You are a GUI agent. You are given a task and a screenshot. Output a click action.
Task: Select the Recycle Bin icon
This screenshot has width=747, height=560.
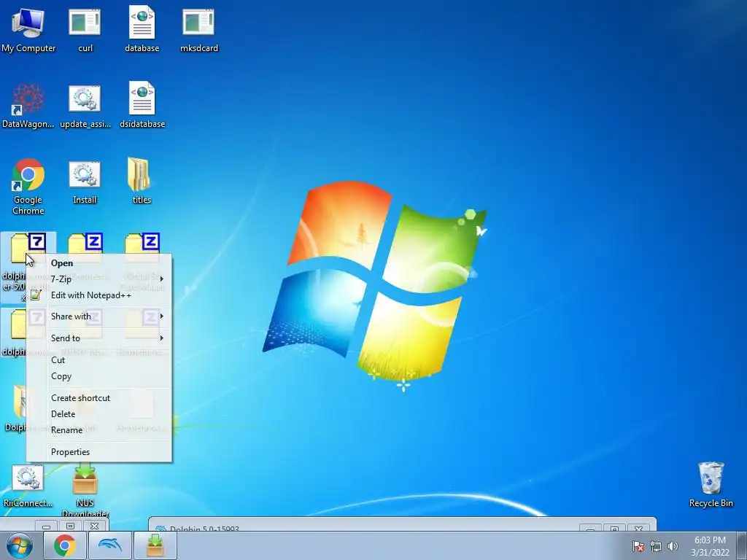point(711,485)
